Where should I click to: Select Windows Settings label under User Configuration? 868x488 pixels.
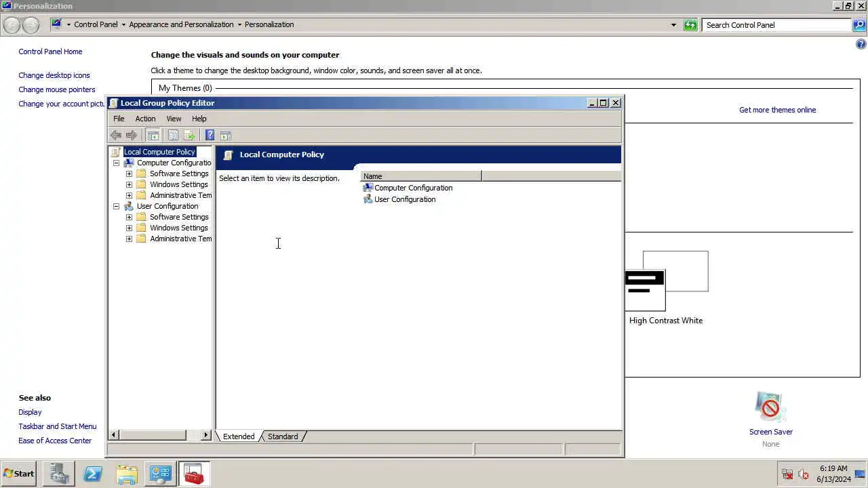[x=179, y=228]
